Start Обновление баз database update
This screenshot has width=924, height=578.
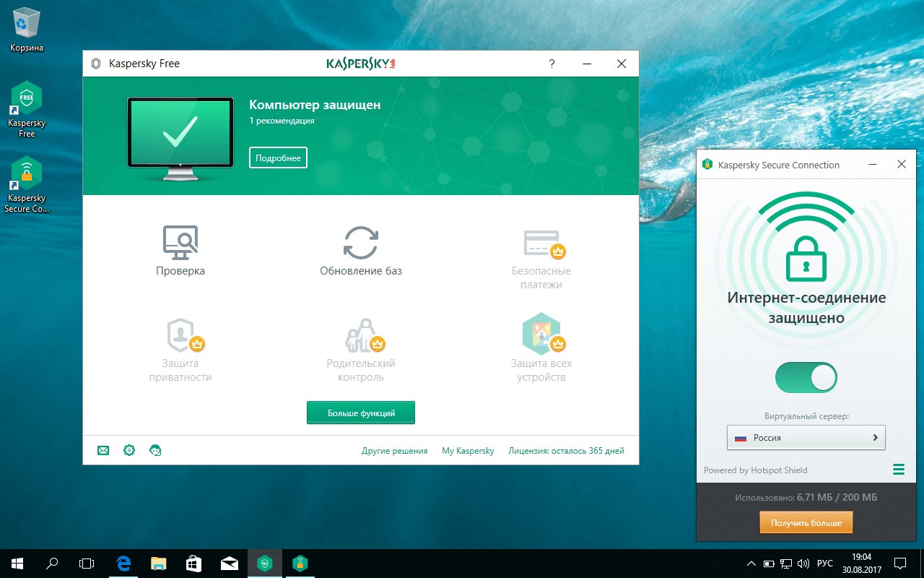[x=361, y=251]
